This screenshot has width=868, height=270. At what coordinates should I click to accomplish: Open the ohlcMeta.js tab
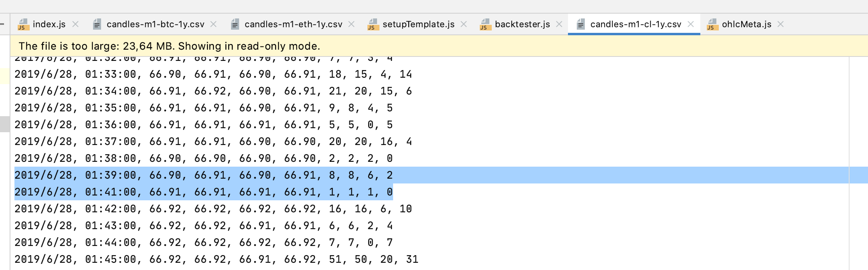746,24
